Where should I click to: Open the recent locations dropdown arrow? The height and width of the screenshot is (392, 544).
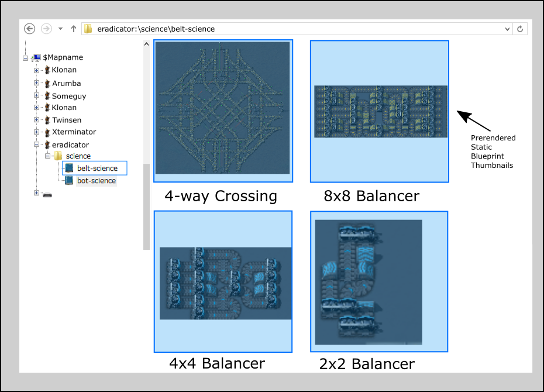60,29
